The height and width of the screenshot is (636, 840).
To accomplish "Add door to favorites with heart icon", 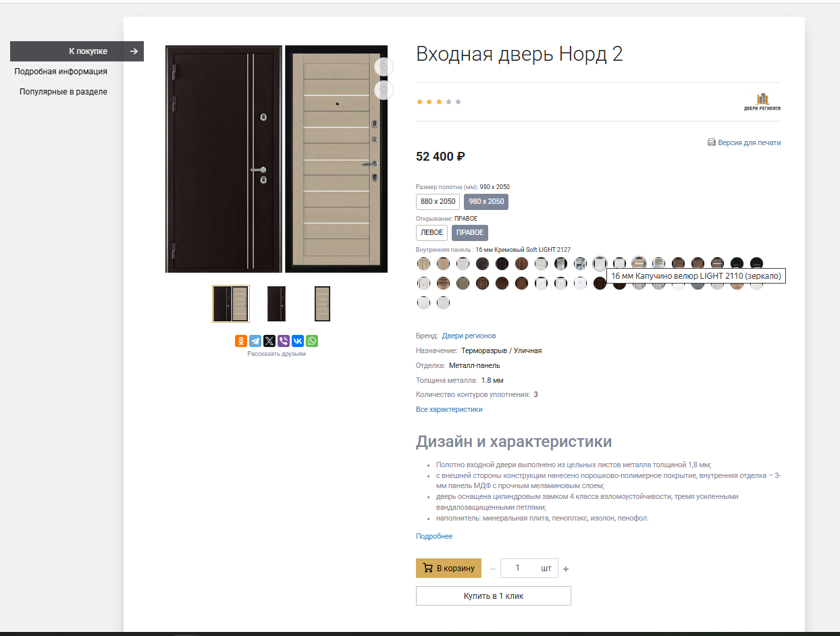I will pos(384,90).
